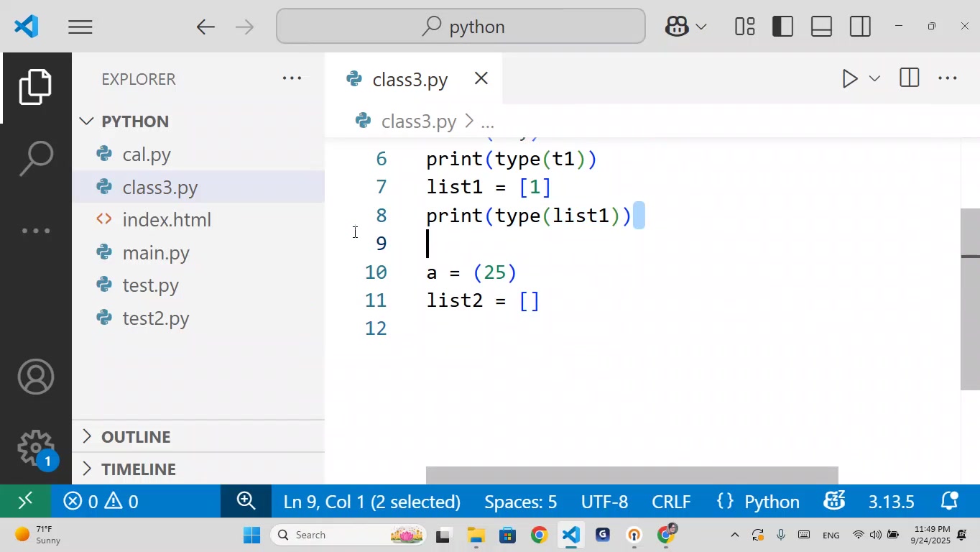Open the run options dropdown
Viewport: 980px width, 552px height.
point(874,78)
